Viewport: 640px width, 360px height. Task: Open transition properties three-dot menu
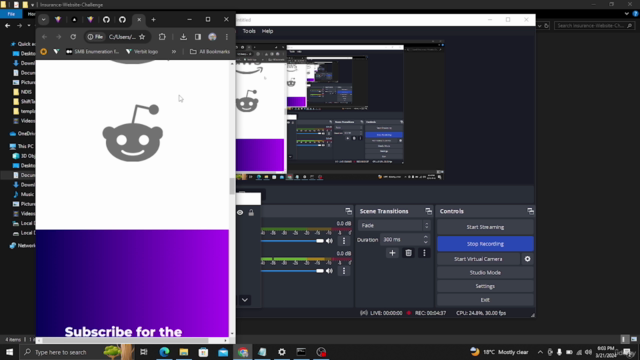(424, 253)
